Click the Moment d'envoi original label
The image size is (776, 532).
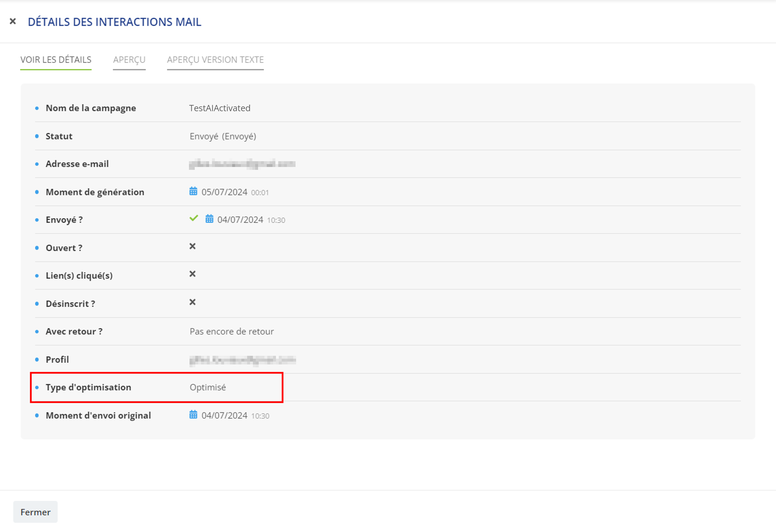(x=99, y=415)
